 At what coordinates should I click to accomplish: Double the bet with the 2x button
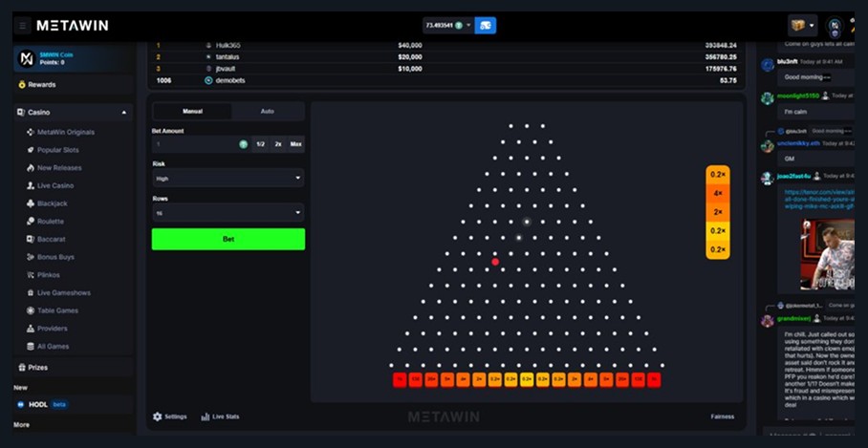[x=277, y=144]
